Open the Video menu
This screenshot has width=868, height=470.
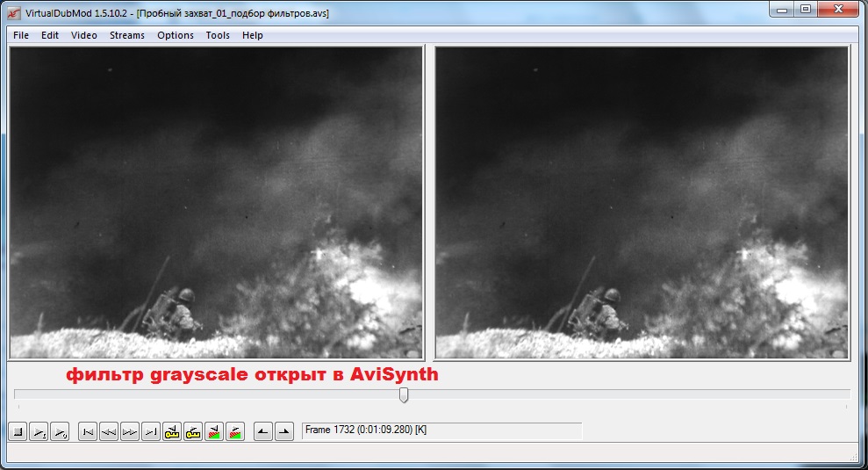coord(84,35)
